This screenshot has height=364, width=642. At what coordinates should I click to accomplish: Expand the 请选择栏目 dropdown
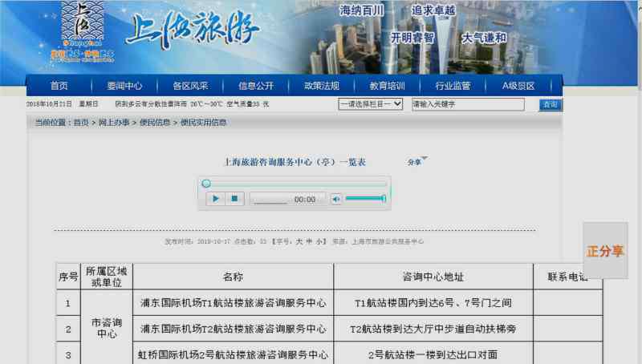pyautogui.click(x=371, y=104)
